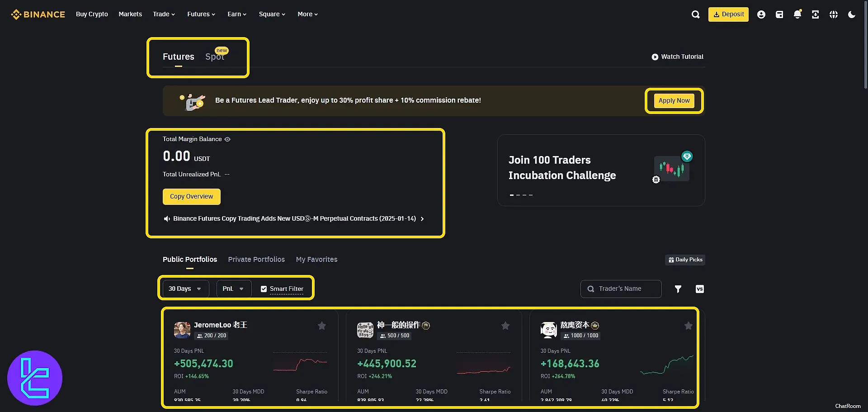Switch to Private Portfolios tab
This screenshot has height=412, width=868.
pos(256,260)
